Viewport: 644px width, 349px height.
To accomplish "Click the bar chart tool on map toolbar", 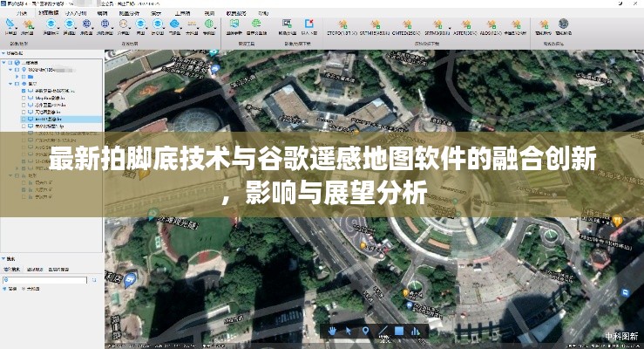I will [415, 331].
